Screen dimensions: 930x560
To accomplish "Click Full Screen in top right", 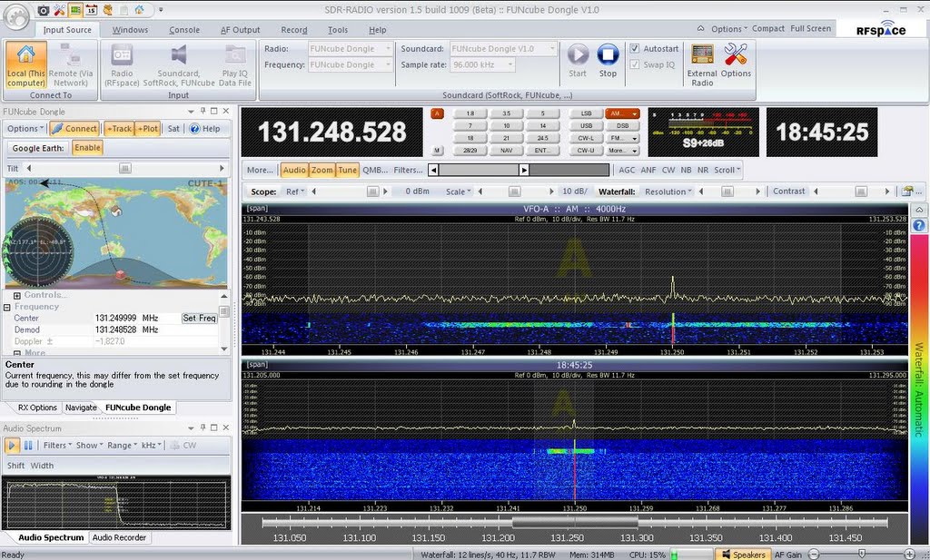I will (810, 28).
